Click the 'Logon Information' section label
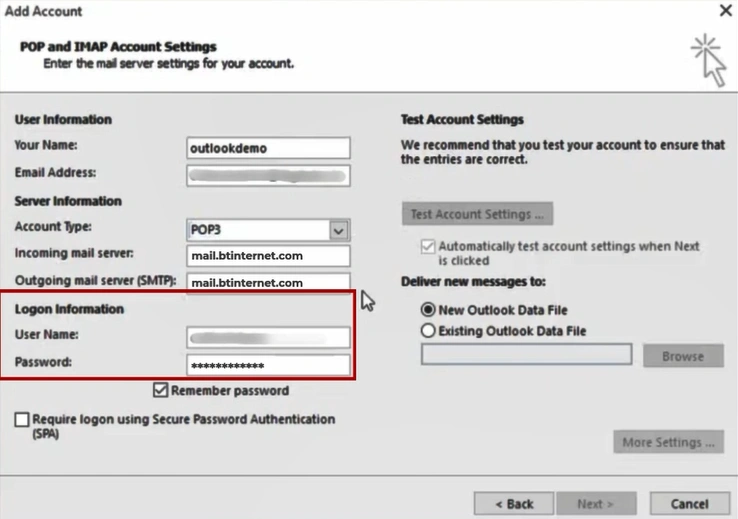Screen dimensions: 738x519 (69, 309)
